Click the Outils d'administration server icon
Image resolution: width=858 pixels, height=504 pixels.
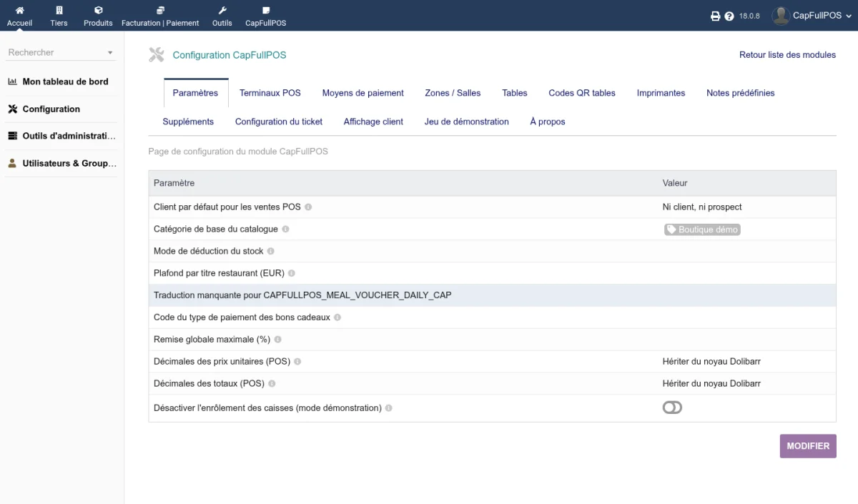click(12, 136)
